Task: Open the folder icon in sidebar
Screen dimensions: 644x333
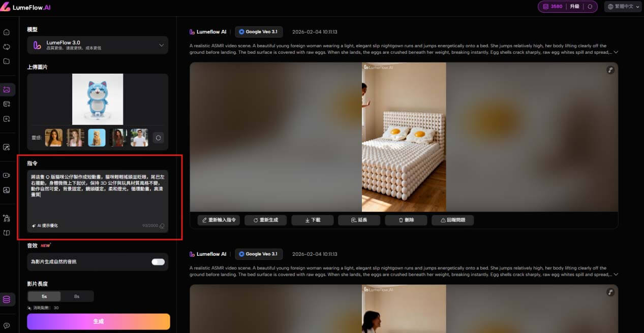Action: coord(7,61)
